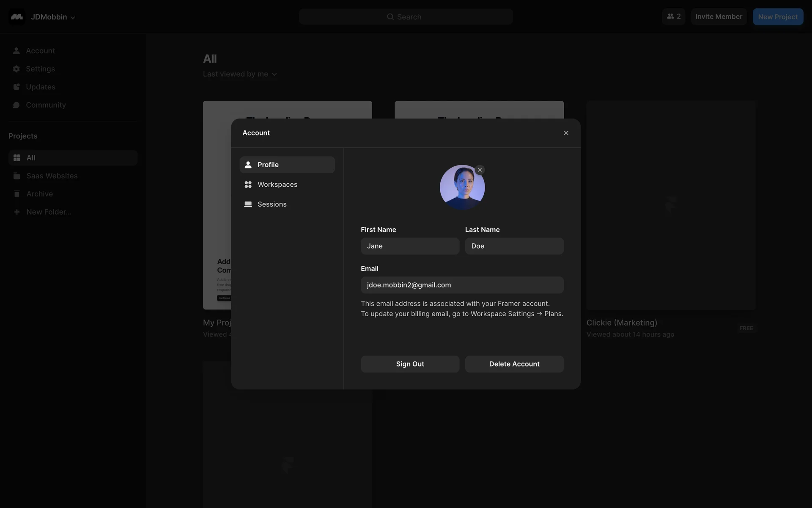This screenshot has width=812, height=508.
Task: Click the Framer workspace logo
Action: (17, 17)
